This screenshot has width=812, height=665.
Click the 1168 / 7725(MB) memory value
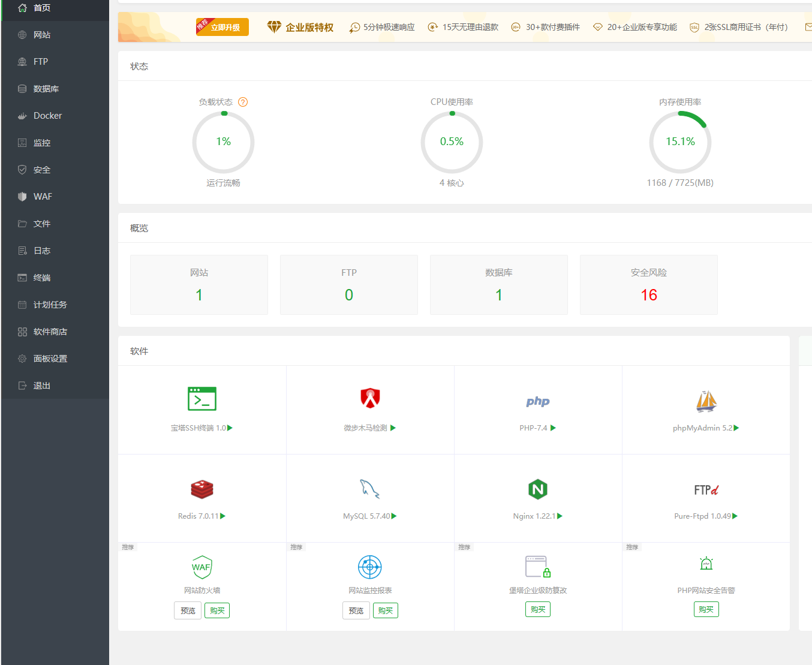[680, 183]
